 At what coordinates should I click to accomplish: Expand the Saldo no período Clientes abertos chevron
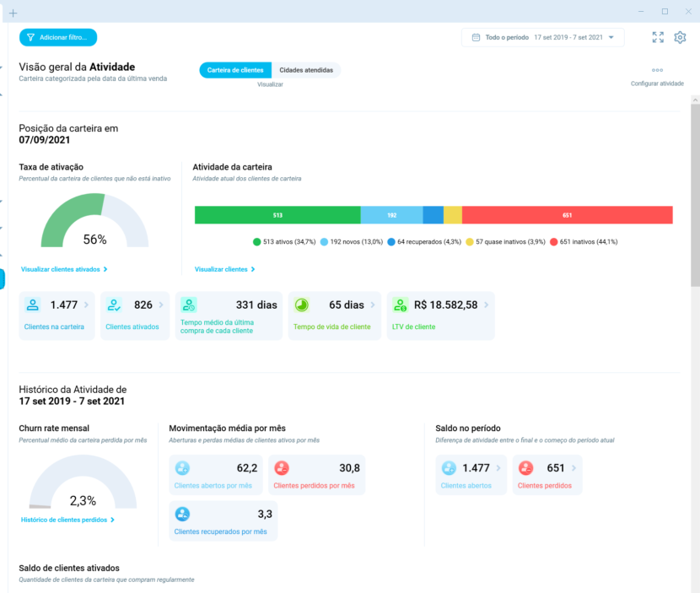499,466
